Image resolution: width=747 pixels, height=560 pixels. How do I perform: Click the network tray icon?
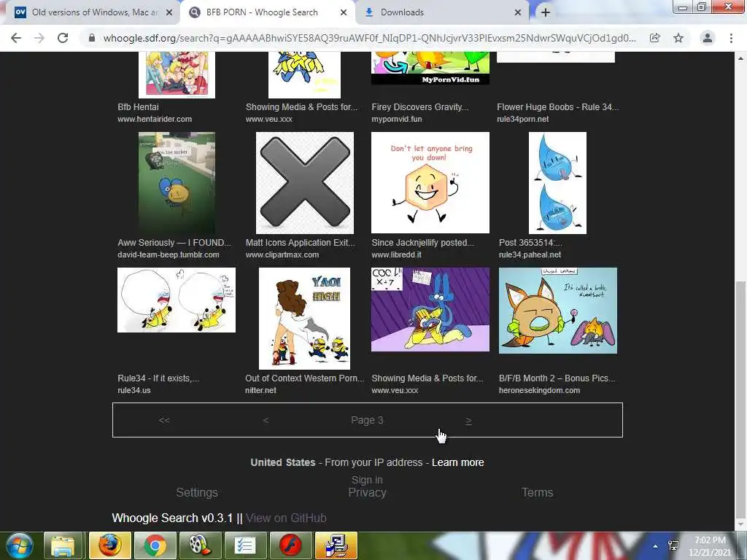click(673, 546)
